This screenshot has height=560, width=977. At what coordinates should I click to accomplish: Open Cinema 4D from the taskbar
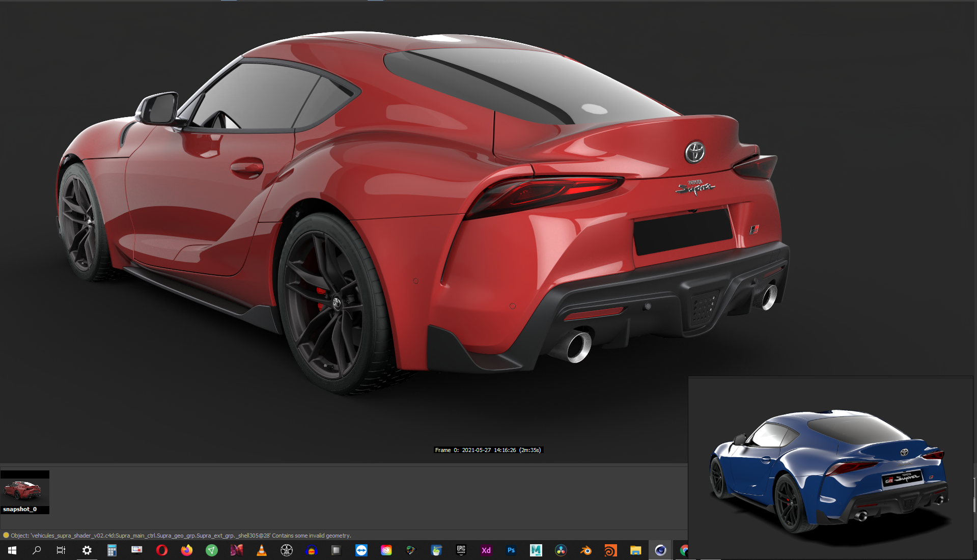(660, 550)
